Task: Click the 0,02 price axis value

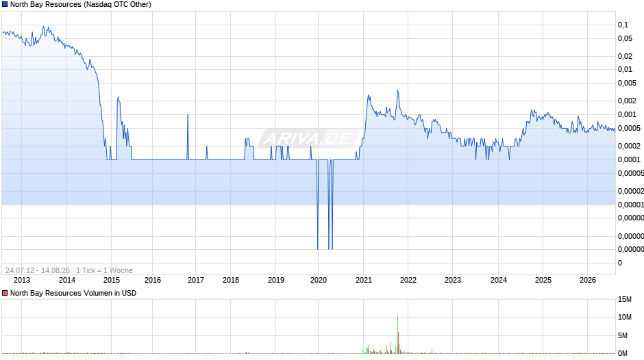Action: 625,56
